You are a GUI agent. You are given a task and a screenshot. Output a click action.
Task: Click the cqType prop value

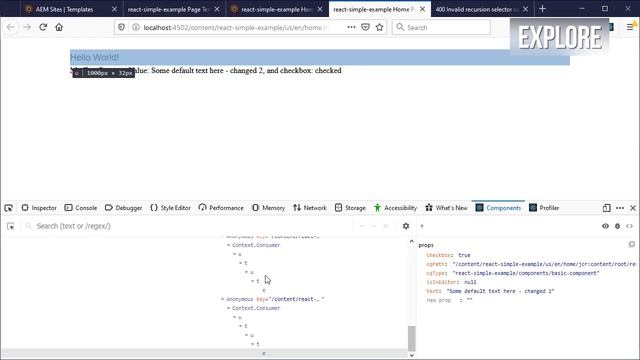[x=526, y=273]
